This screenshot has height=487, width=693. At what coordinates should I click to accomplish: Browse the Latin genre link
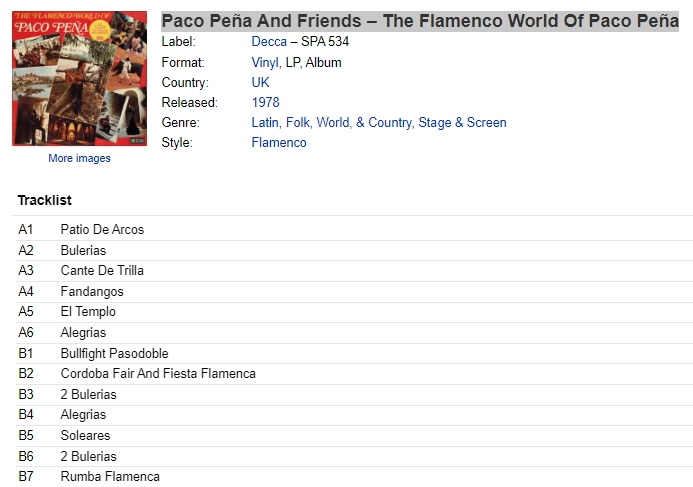click(265, 122)
